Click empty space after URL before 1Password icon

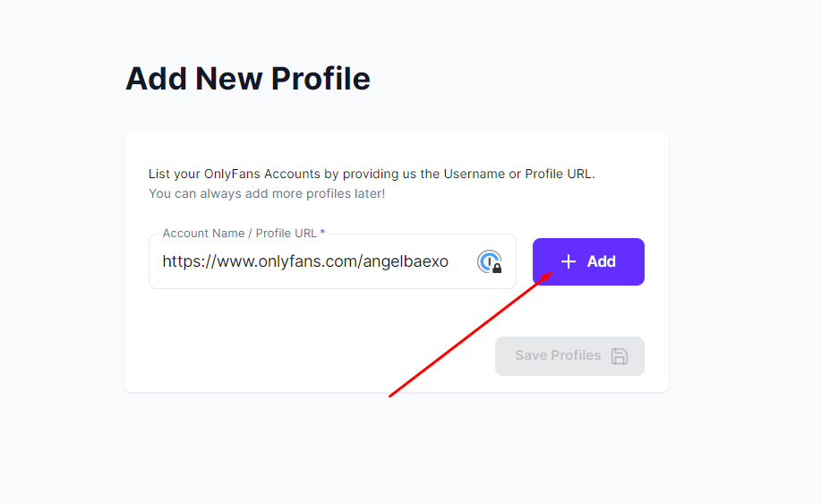(x=462, y=261)
